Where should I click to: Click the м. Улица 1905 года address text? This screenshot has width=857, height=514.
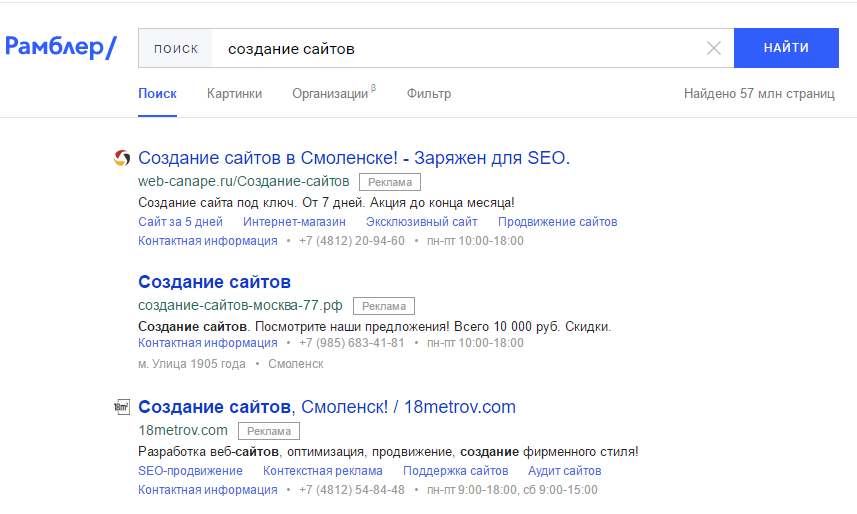tap(192, 364)
